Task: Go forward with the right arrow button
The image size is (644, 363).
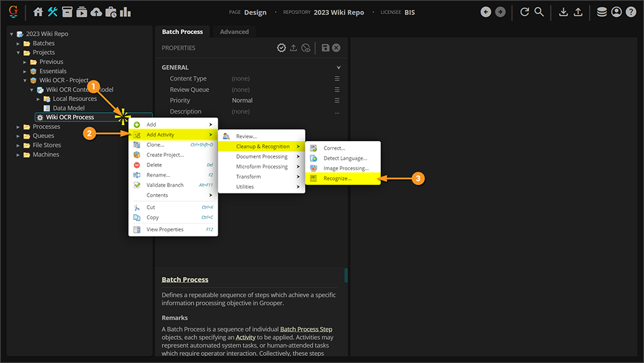Action: [500, 12]
